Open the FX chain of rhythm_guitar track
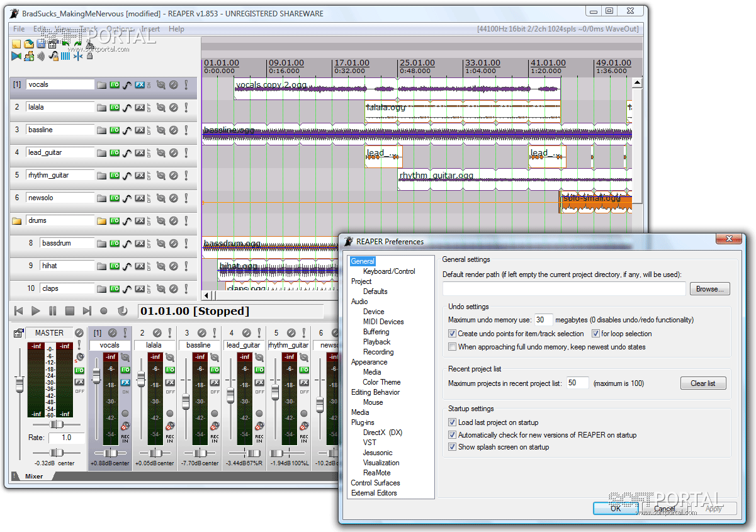Image resolution: width=756 pixels, height=532 pixels. (140, 176)
